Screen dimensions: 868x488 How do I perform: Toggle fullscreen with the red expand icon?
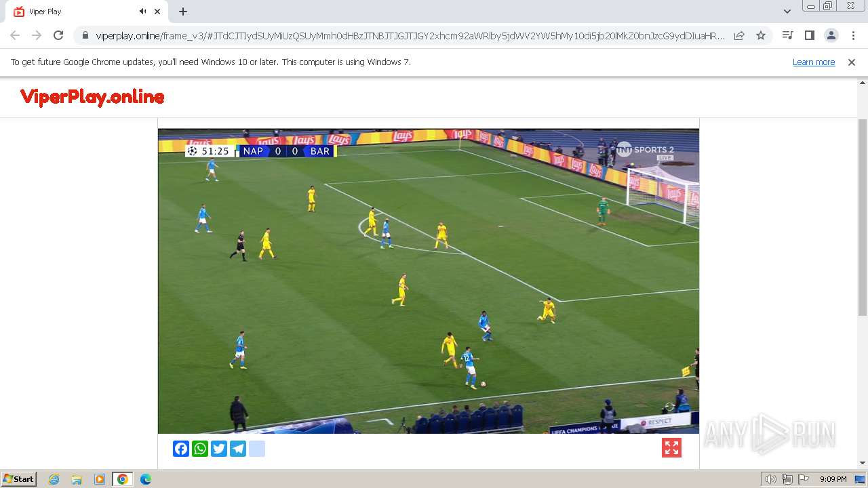671,448
